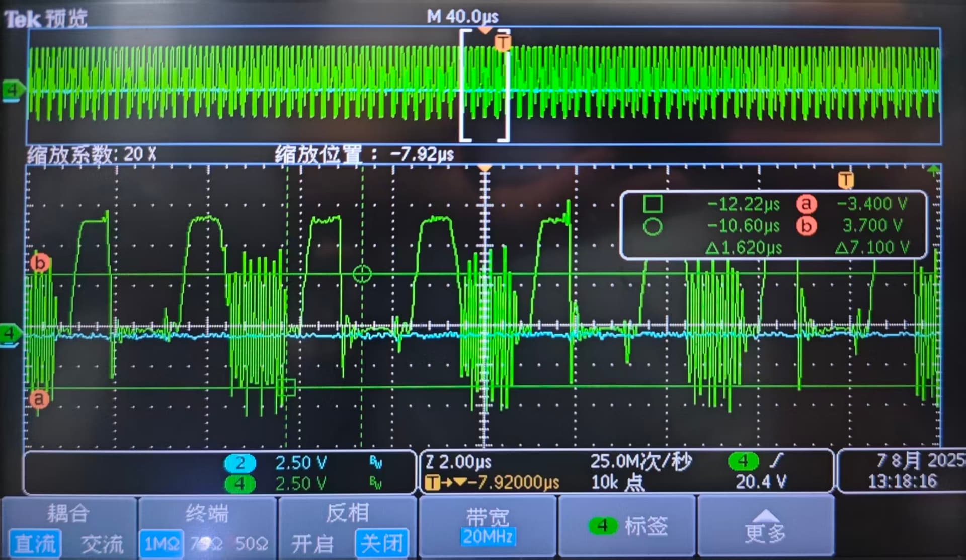The height and width of the screenshot is (560, 966).
Task: Choose 50Ω termination
Action: pyautogui.click(x=252, y=543)
